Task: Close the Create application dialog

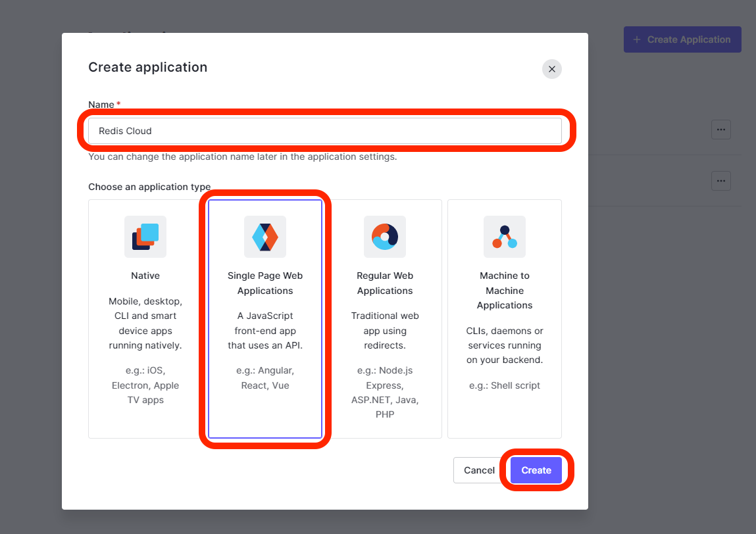Action: click(551, 69)
